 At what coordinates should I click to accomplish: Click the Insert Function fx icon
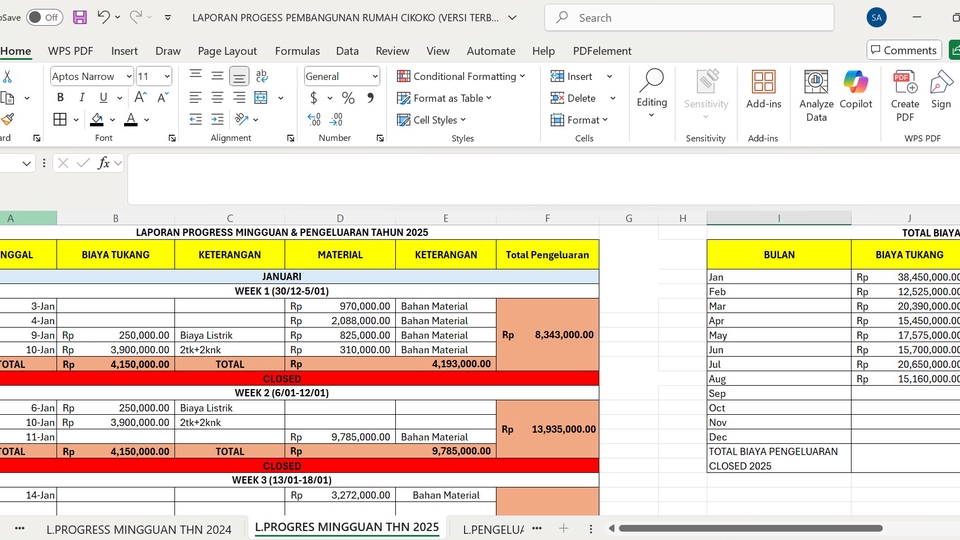pyautogui.click(x=103, y=163)
